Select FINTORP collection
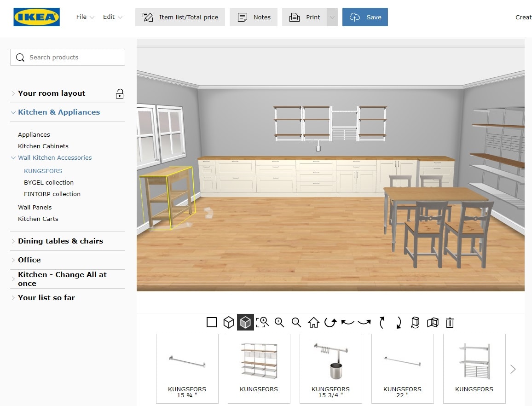 [x=52, y=194]
